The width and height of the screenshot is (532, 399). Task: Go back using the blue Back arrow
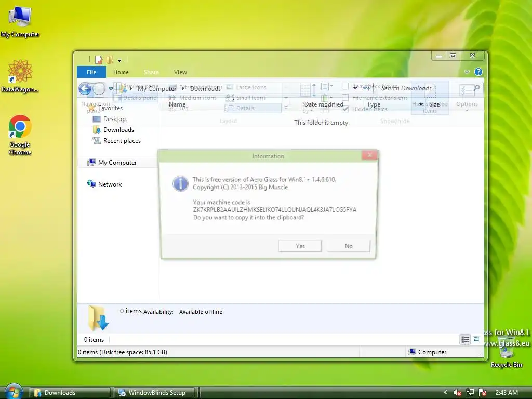tap(85, 88)
